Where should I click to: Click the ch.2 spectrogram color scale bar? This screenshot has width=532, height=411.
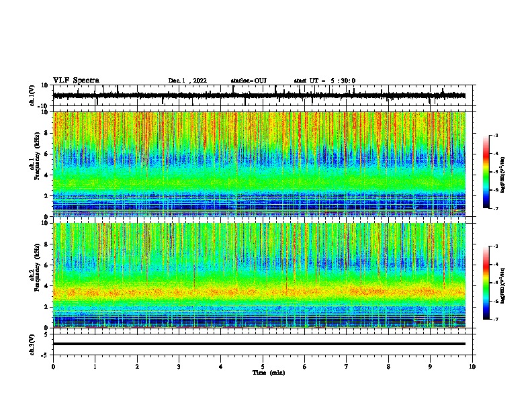pyautogui.click(x=486, y=283)
